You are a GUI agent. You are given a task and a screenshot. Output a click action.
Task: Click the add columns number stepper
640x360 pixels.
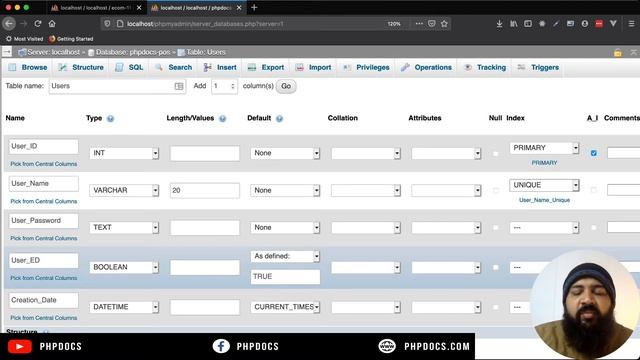pos(233,86)
